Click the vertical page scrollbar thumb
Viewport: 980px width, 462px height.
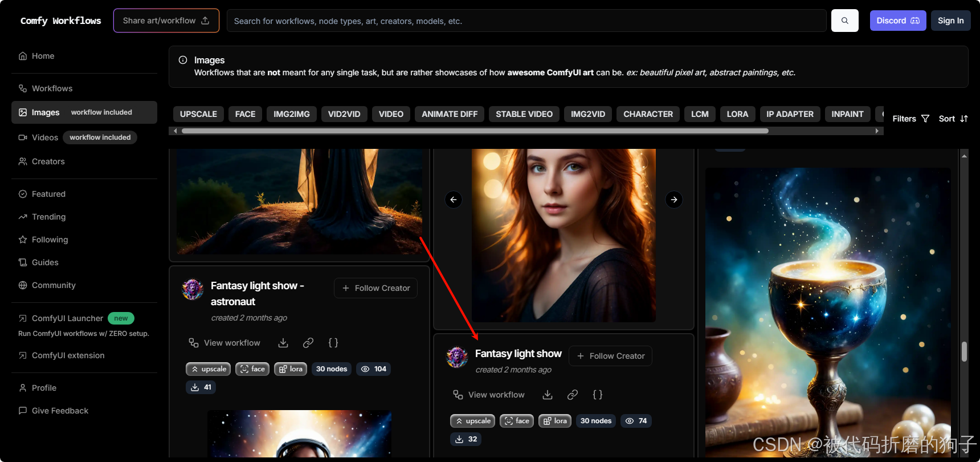(964, 351)
